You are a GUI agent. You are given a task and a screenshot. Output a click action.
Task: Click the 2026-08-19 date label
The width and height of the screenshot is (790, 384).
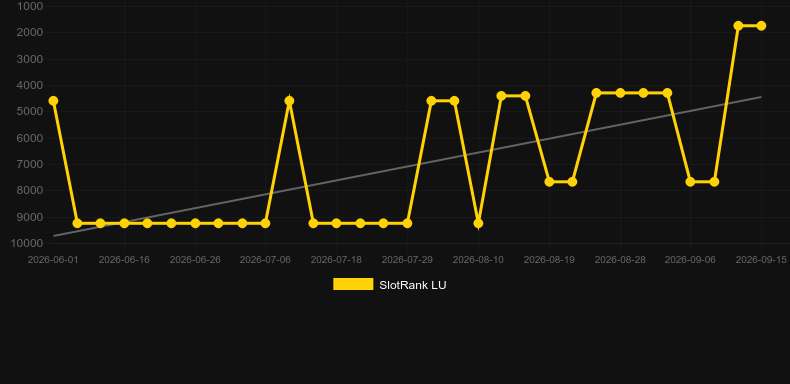[x=549, y=260]
